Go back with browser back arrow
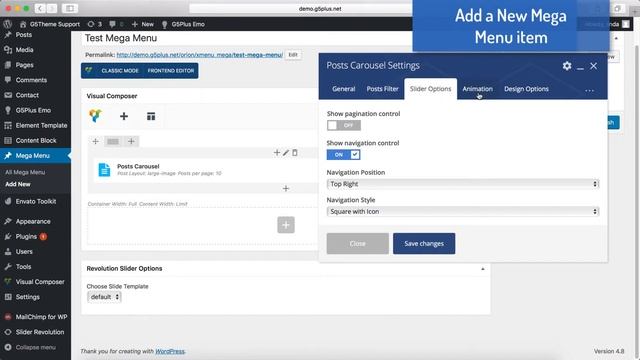Image resolution: width=640 pixels, height=360 pixels. [40, 8]
